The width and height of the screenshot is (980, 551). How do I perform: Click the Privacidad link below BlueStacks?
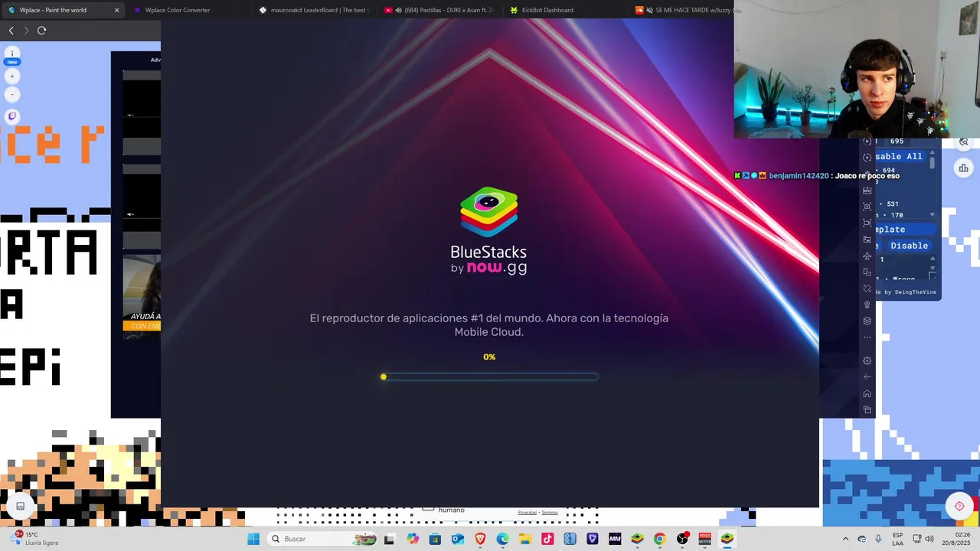[x=527, y=512]
